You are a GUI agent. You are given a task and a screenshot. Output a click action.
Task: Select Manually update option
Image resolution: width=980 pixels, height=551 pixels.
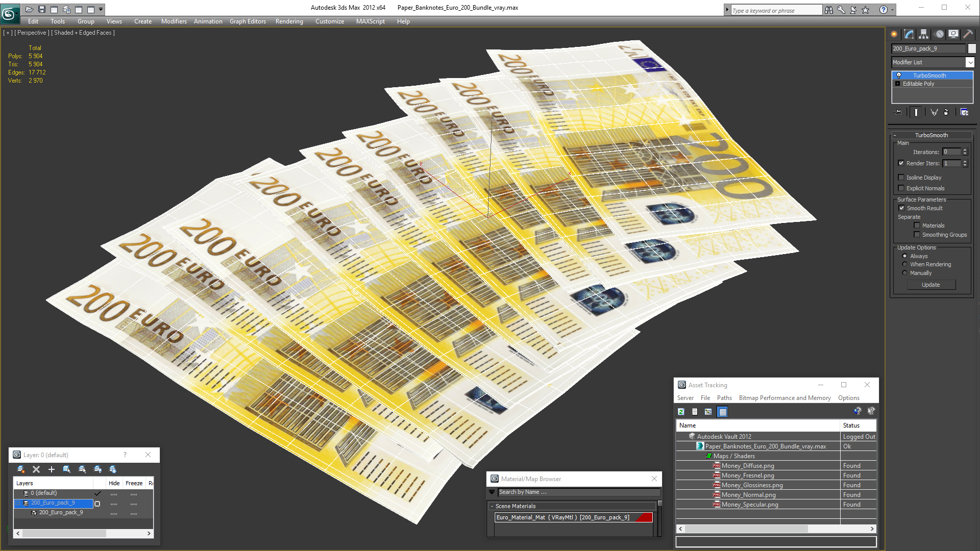[904, 273]
